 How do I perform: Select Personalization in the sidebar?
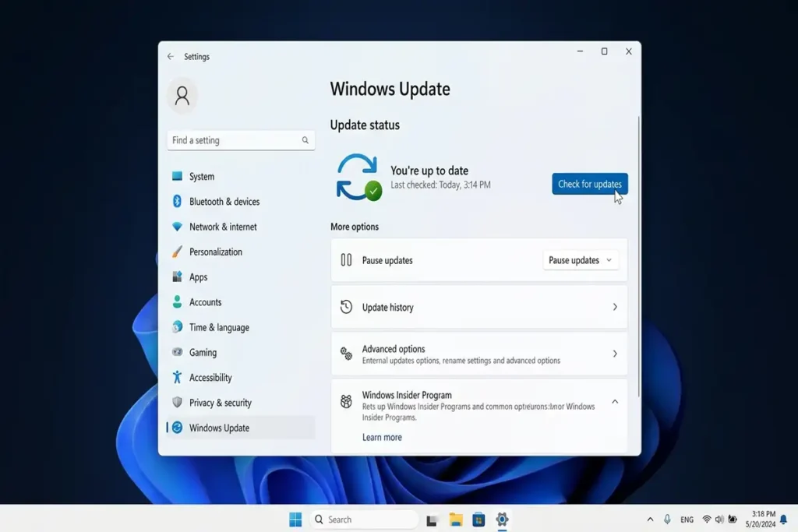click(x=241, y=252)
